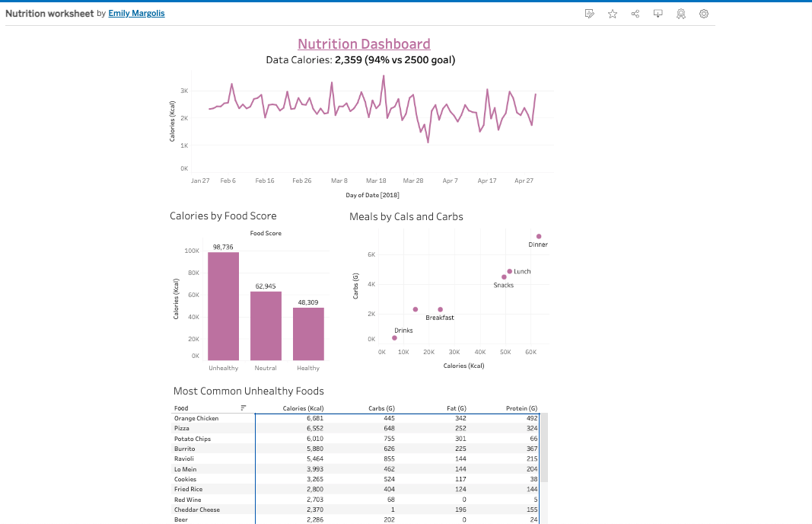Click the Dinner point in scatter plot
The width and height of the screenshot is (812, 524).
[x=539, y=236]
